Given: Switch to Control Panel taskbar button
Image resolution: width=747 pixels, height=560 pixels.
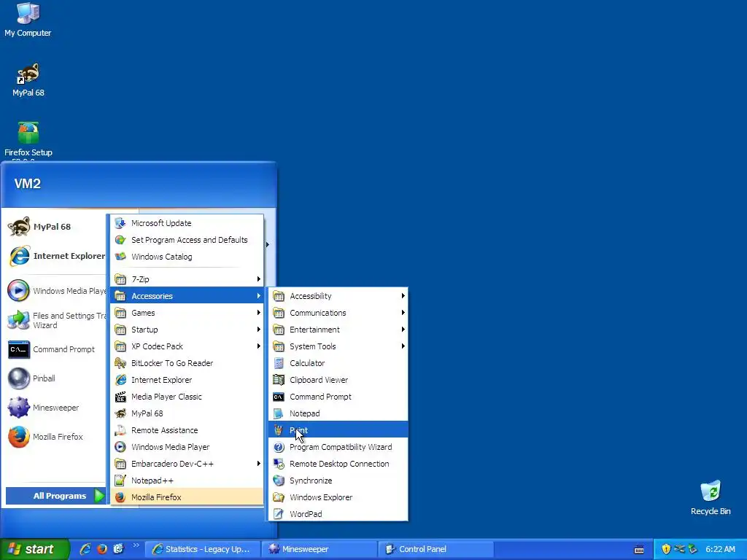Looking at the screenshot, I should tap(436, 549).
